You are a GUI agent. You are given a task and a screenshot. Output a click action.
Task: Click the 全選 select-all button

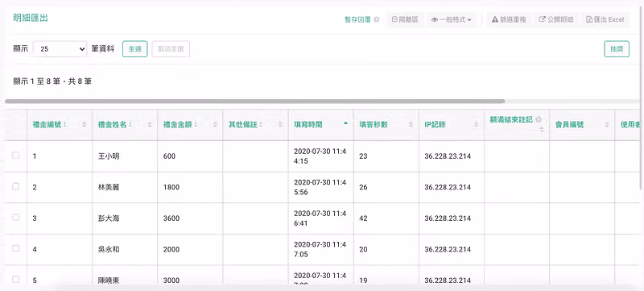(135, 49)
